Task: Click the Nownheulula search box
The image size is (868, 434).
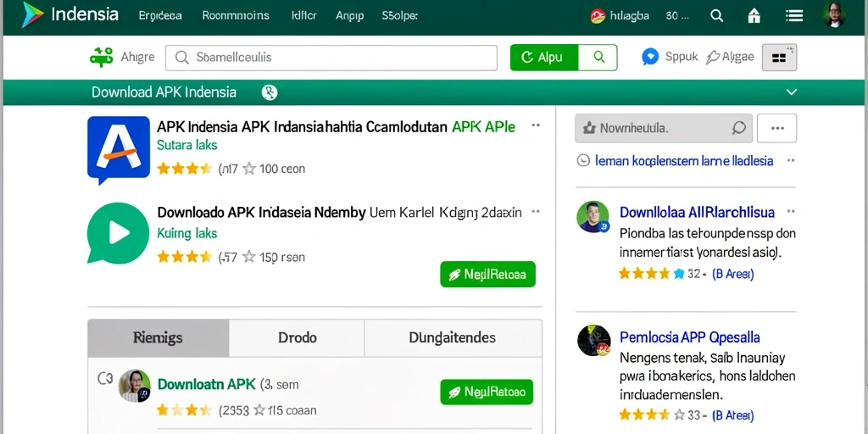Action: point(664,129)
